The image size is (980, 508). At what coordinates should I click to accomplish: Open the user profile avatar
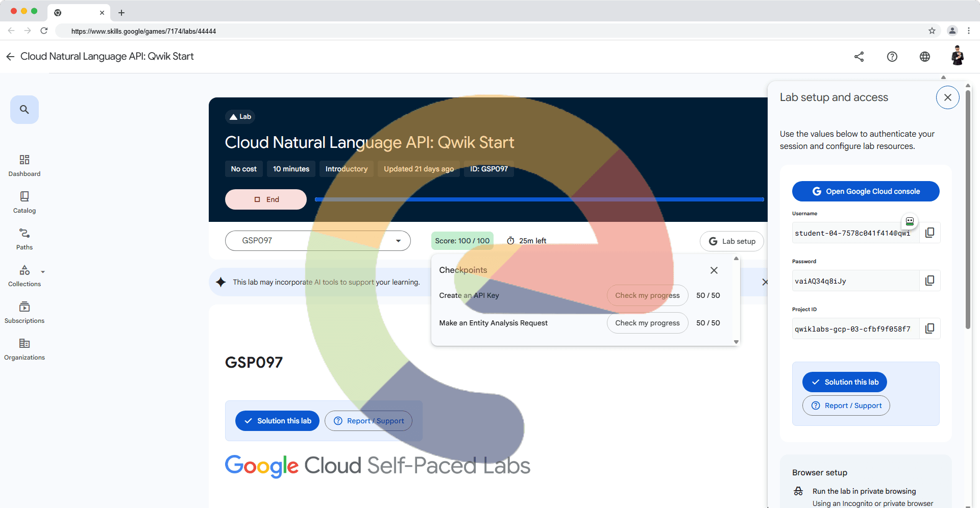958,56
